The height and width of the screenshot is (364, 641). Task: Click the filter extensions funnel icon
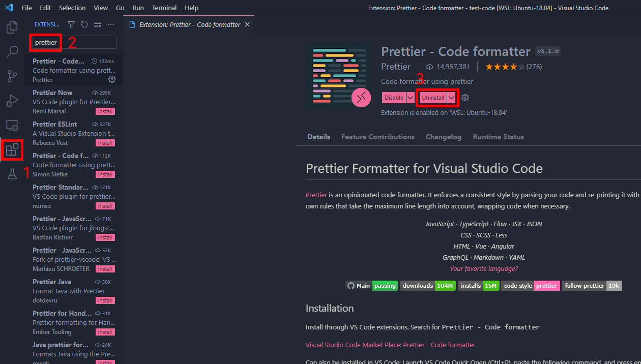[71, 24]
